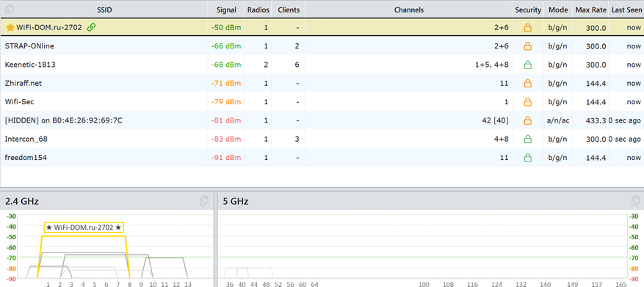Click the 42 [40] channel cell
This screenshot has width=644, height=287.
click(495, 120)
